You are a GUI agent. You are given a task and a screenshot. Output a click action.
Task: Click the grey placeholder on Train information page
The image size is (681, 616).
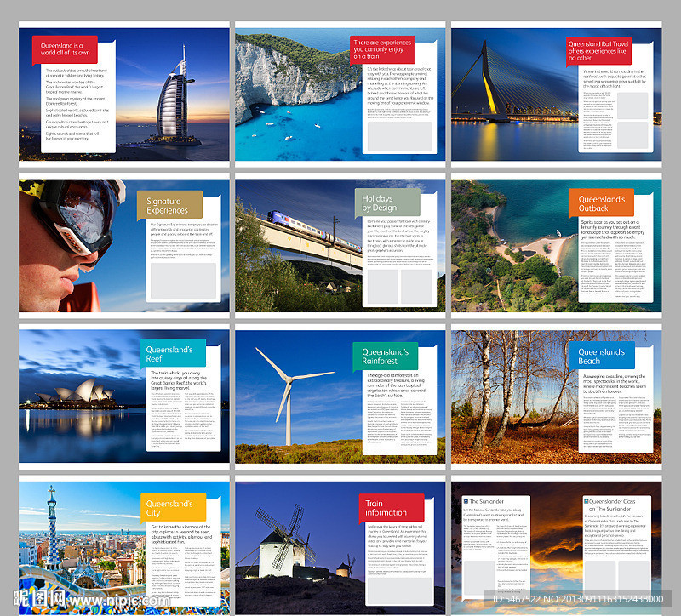399,589
